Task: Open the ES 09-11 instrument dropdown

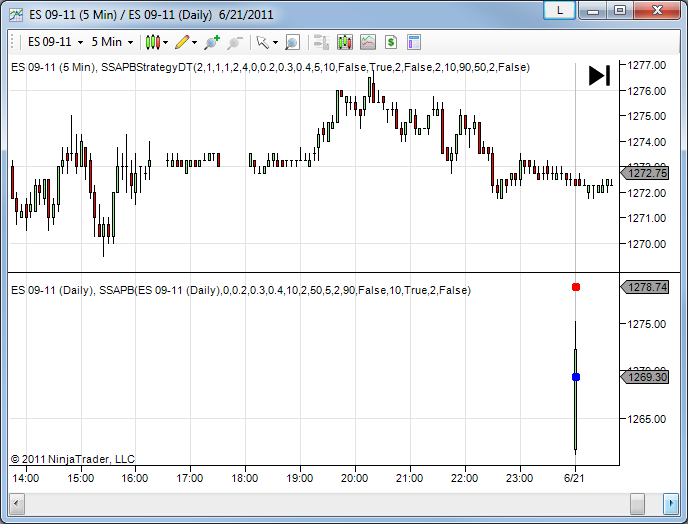Action: tap(55, 42)
